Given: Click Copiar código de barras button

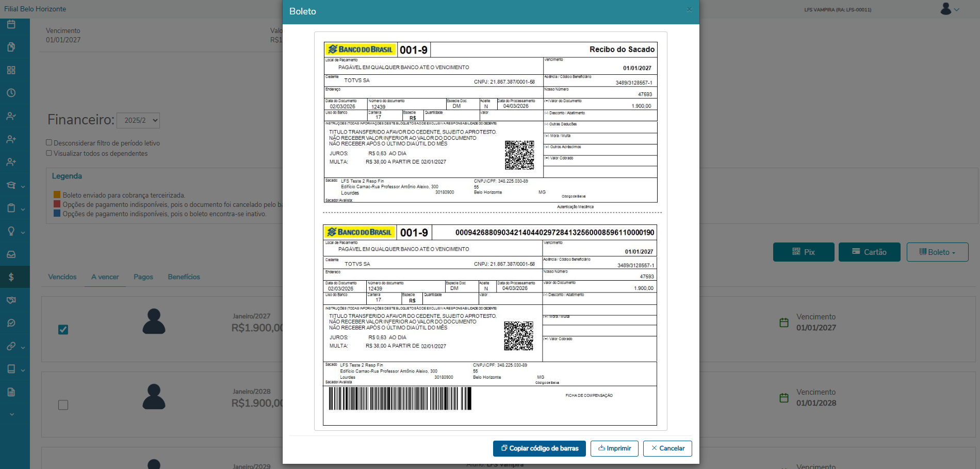Looking at the screenshot, I should tap(540, 448).
